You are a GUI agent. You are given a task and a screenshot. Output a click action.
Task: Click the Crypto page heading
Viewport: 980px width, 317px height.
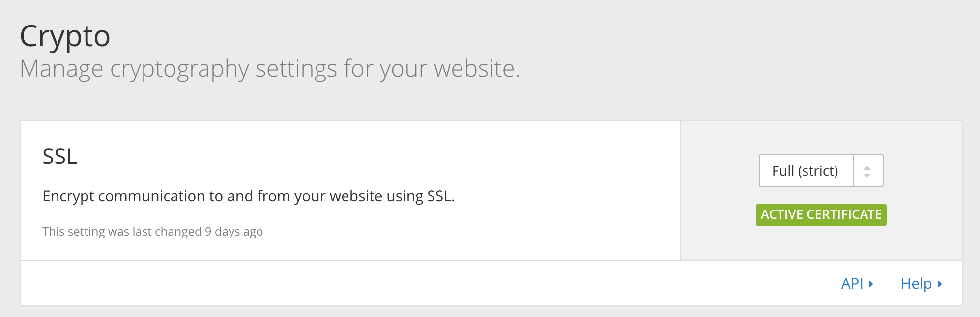click(65, 36)
